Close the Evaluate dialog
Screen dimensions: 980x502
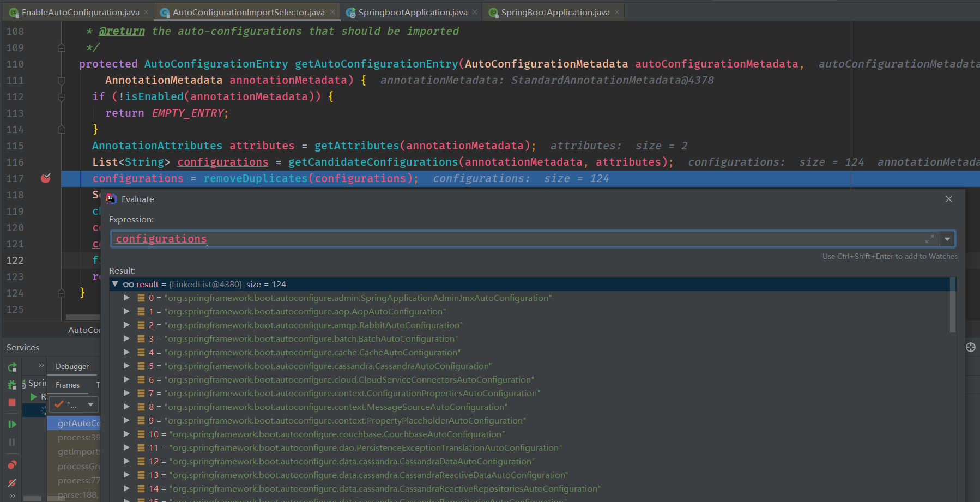[x=949, y=199]
